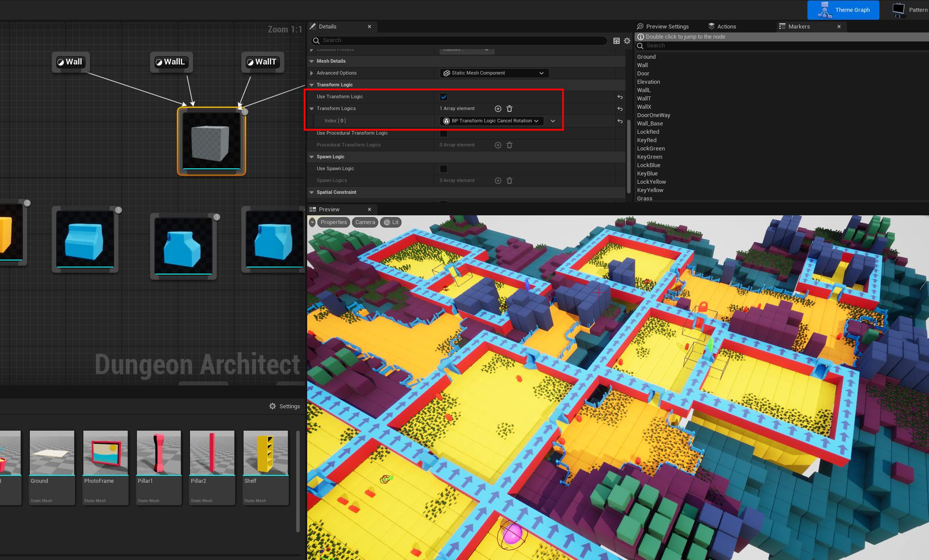Screen dimensions: 929x560
Task: Select the Wall marker node in graph
Action: point(70,62)
